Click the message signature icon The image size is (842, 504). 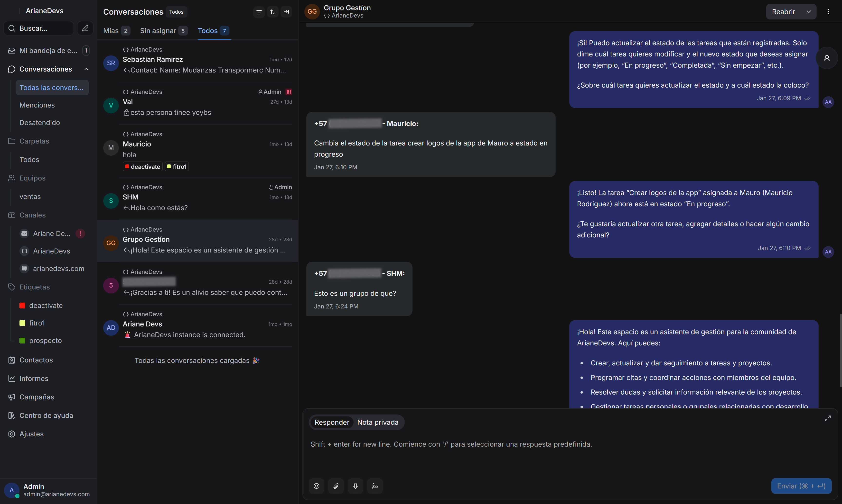375,486
